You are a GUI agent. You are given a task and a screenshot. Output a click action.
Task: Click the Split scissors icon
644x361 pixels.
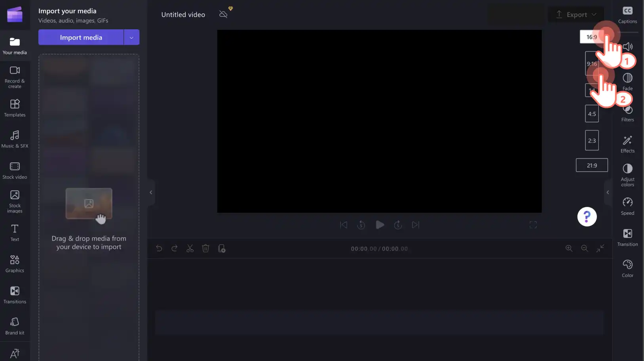click(190, 248)
